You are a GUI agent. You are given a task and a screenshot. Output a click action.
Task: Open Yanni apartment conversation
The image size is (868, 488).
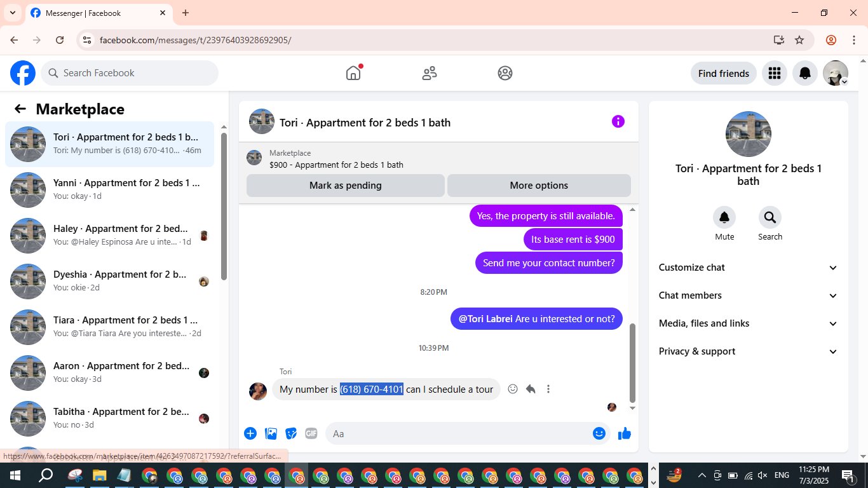pyautogui.click(x=109, y=190)
